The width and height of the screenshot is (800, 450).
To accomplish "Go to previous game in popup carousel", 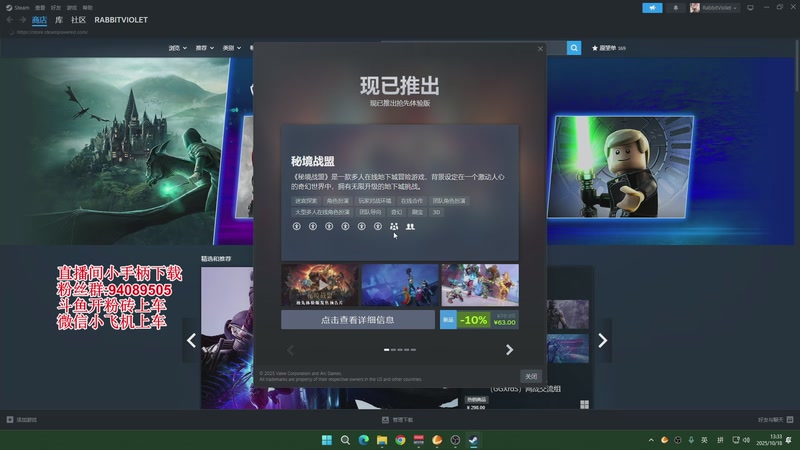I will [290, 349].
